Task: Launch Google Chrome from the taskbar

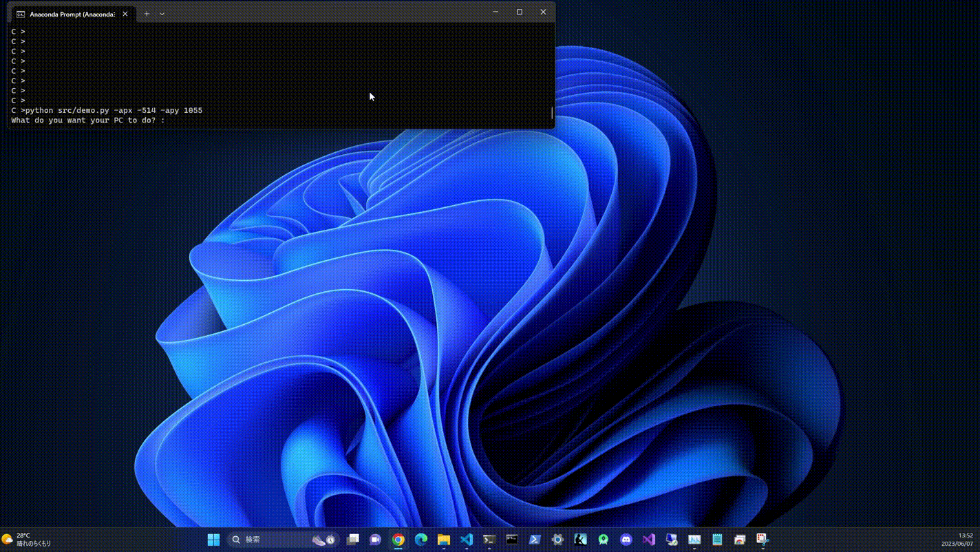Action: (398, 540)
